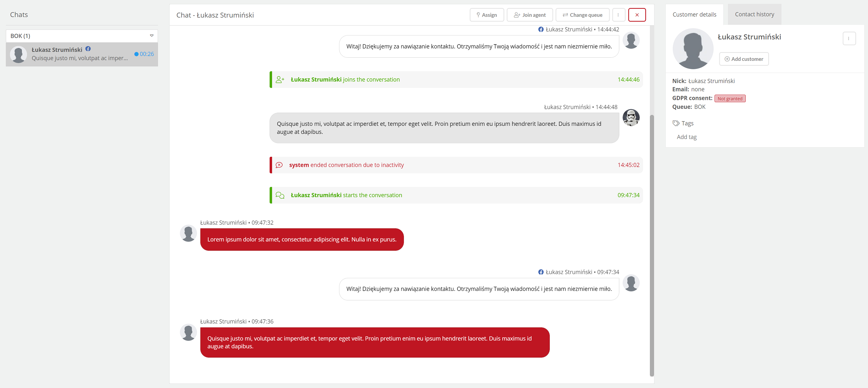This screenshot has height=388, width=868.
Task: Select the Łukasz Strumiński chat in list
Action: tap(82, 54)
